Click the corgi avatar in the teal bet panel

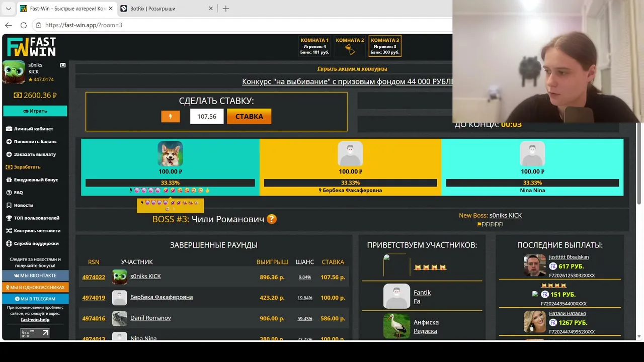coord(170,153)
